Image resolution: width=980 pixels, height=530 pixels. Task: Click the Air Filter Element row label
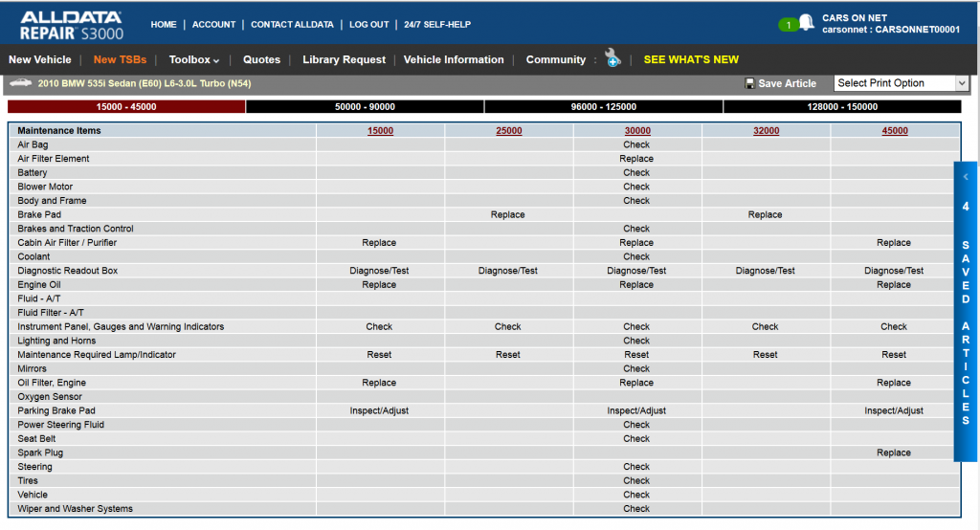point(54,159)
